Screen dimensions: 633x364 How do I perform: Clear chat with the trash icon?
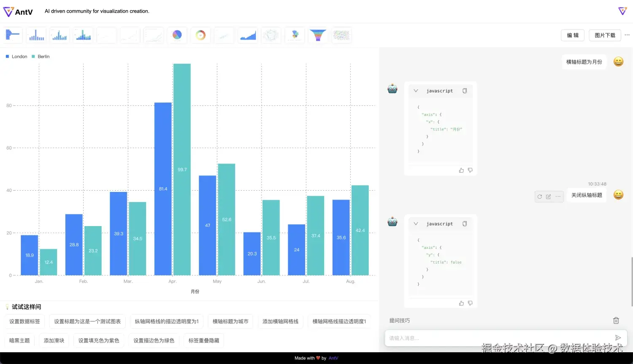616,321
